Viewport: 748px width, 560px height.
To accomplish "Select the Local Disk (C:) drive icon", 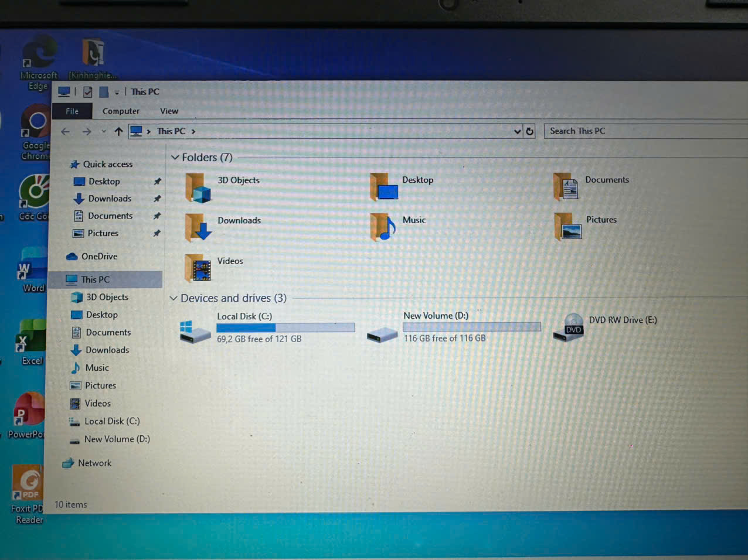I will (x=195, y=331).
